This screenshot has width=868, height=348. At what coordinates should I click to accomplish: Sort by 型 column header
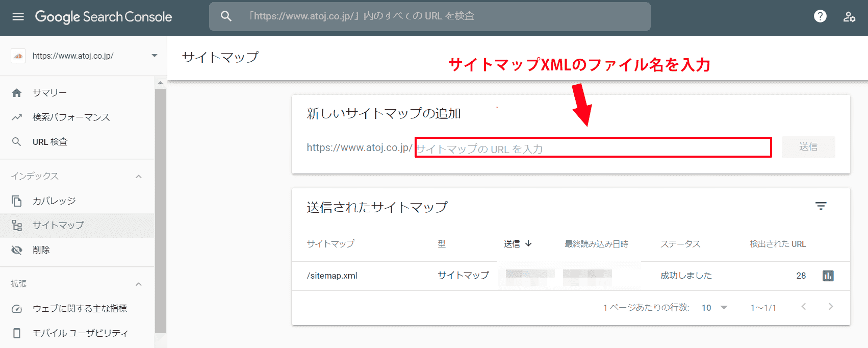pyautogui.click(x=442, y=244)
